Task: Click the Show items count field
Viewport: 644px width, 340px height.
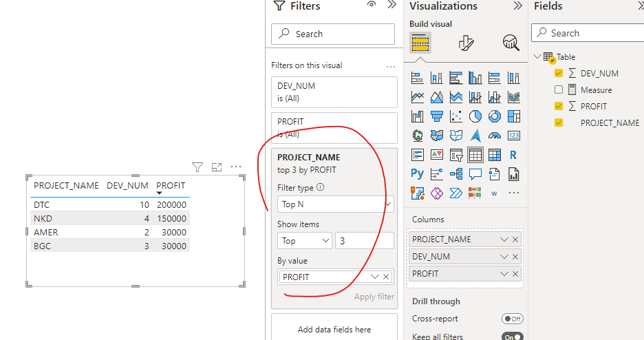Action: pos(365,241)
